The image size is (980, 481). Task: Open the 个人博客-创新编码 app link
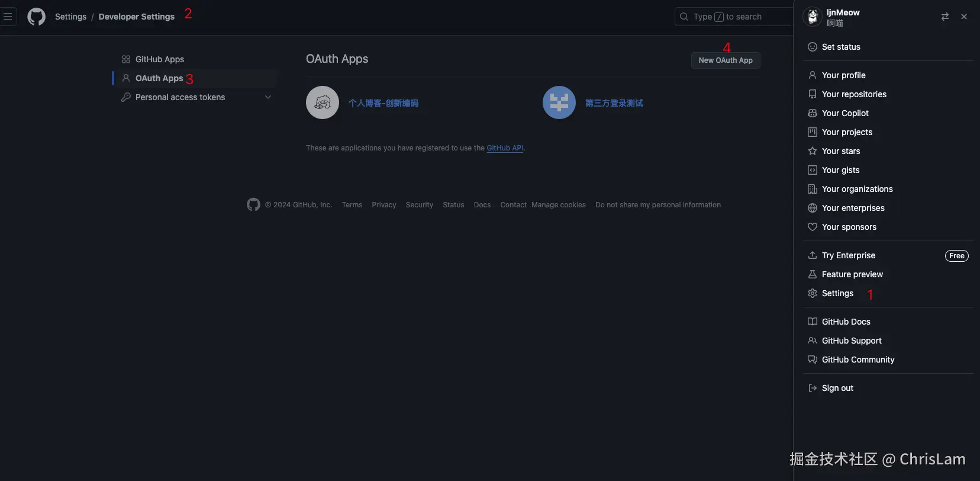[383, 103]
